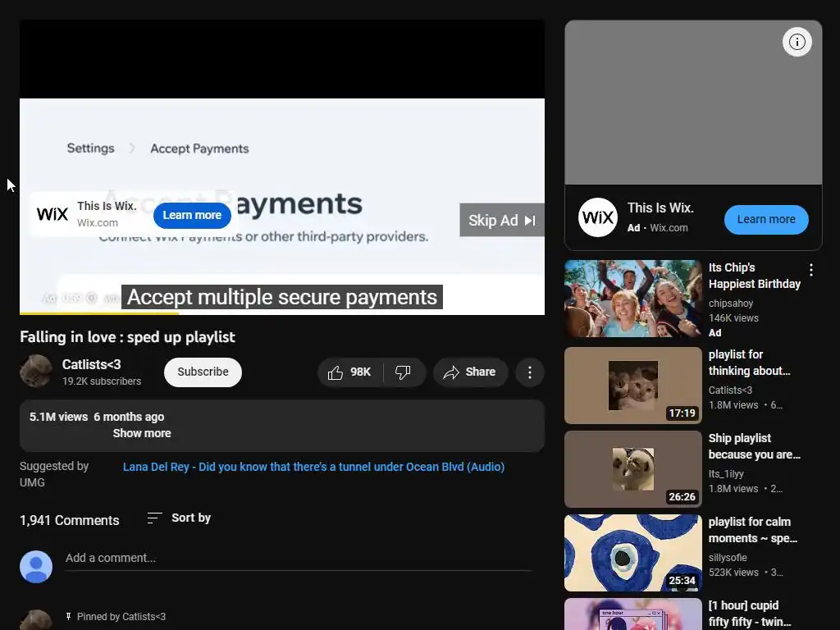Image resolution: width=840 pixels, height=630 pixels.
Task: Click 'This Is Wix.' title in sidebar ad
Action: 660,208
